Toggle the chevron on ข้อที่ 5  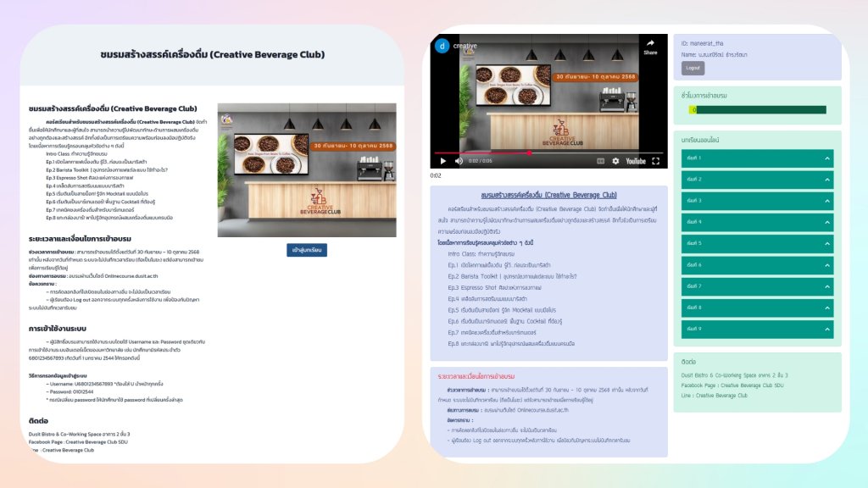(x=826, y=243)
